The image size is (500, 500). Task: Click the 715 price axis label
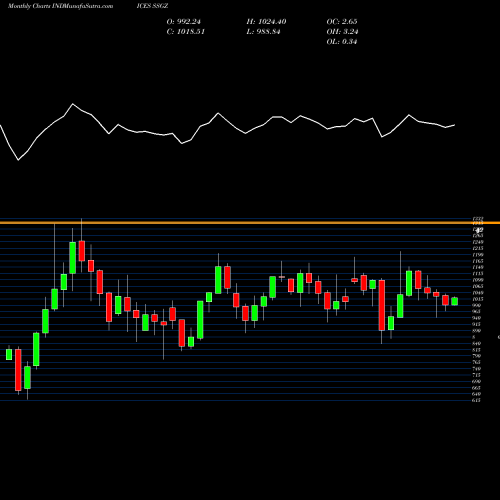[x=476, y=375]
